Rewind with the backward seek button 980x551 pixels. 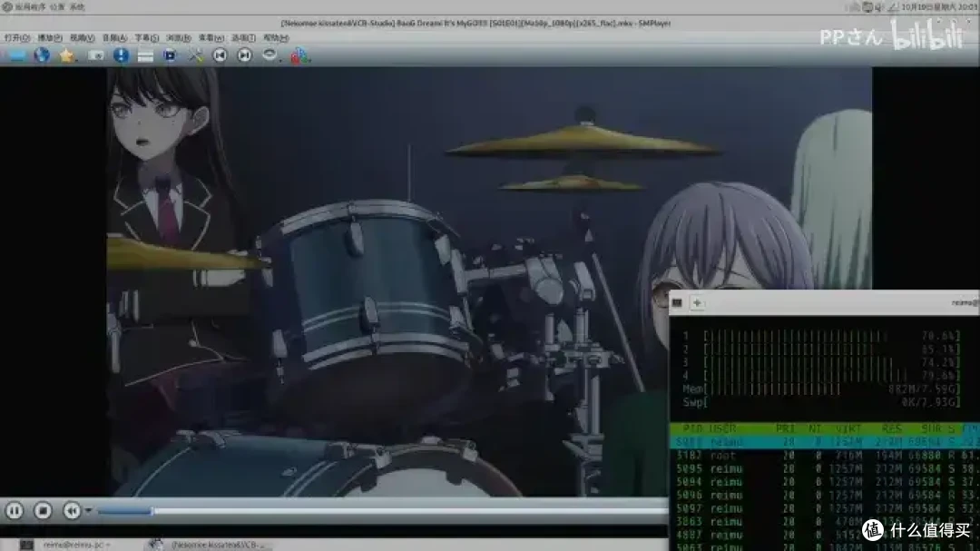pos(72,511)
